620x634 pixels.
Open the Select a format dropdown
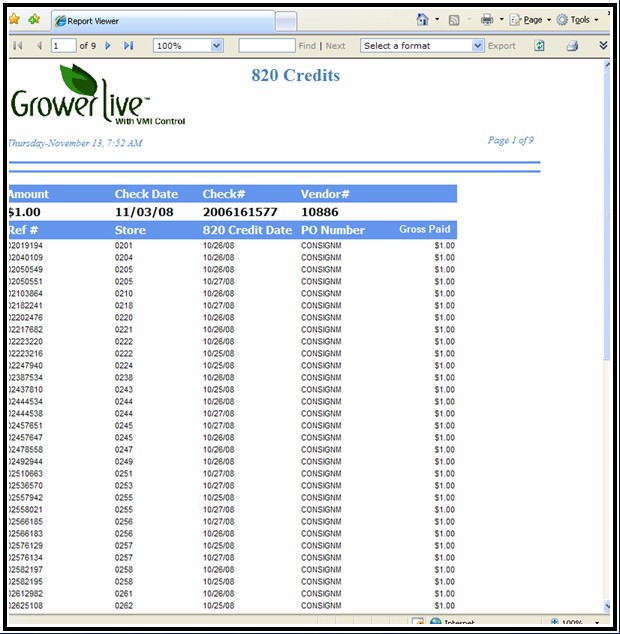pos(478,46)
